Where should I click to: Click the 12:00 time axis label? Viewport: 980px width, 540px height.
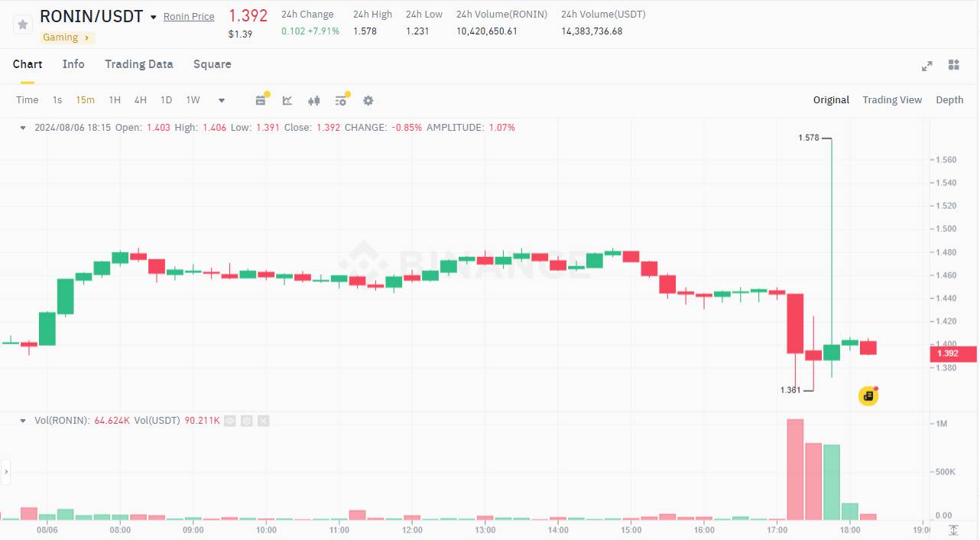coord(412,530)
